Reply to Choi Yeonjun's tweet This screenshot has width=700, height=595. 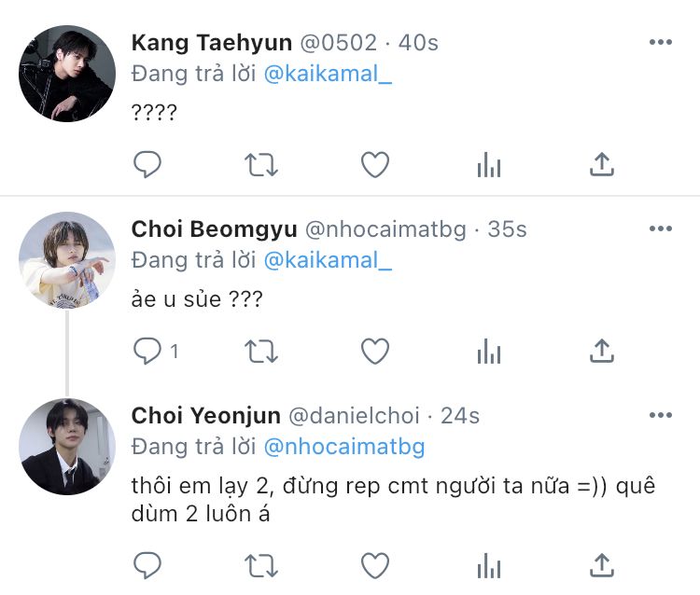click(147, 564)
